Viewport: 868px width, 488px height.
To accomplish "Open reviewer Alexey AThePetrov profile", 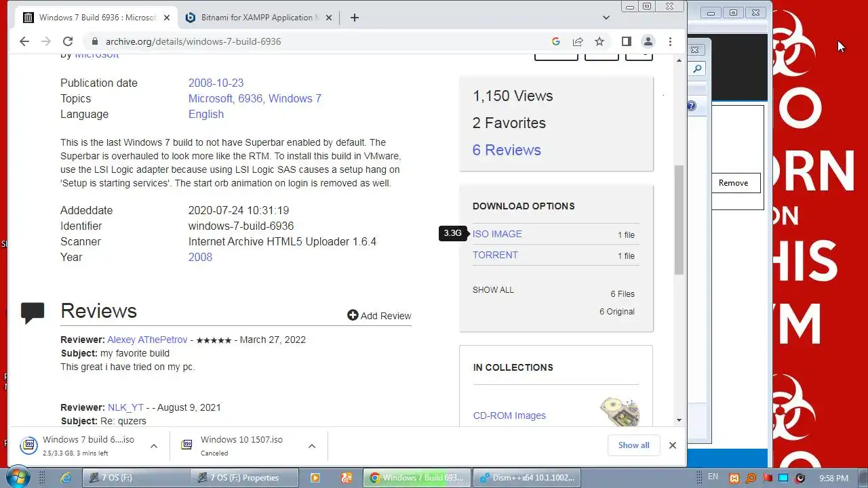I will point(147,340).
